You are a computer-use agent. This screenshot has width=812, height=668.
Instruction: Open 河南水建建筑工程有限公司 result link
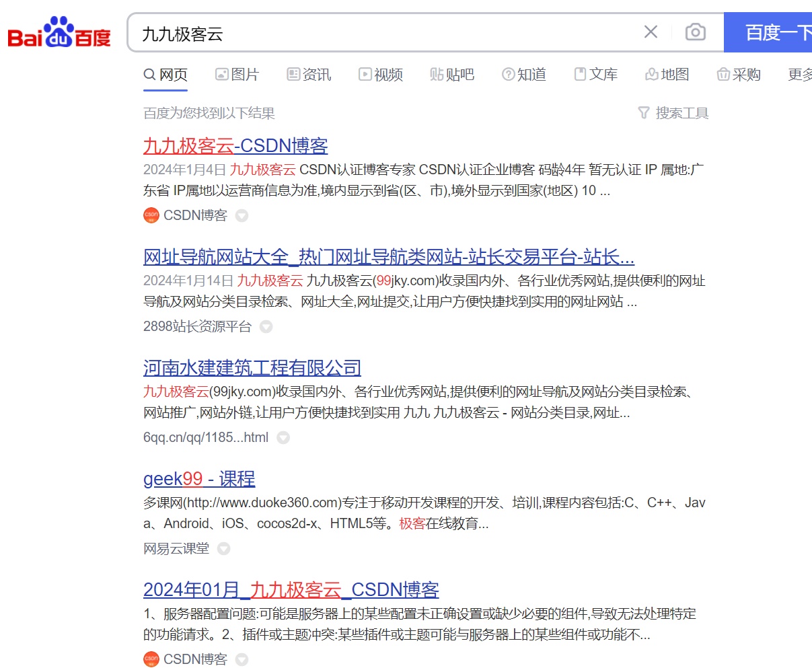click(252, 368)
